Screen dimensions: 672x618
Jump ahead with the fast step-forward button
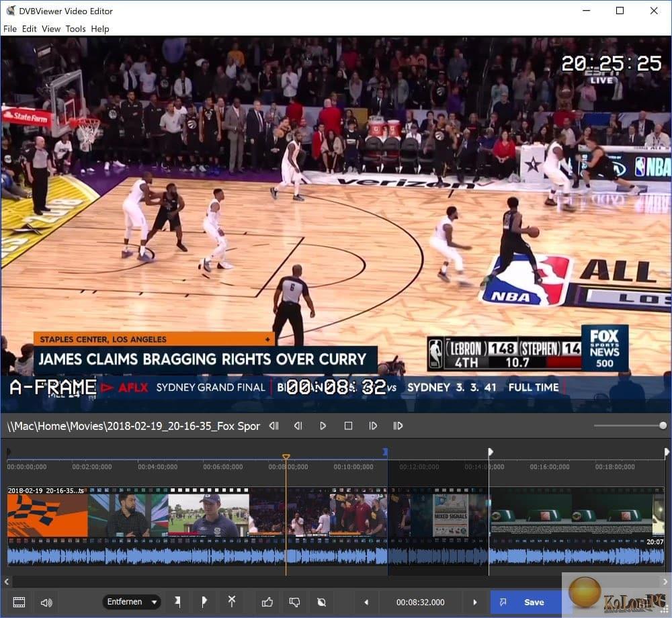click(x=398, y=426)
